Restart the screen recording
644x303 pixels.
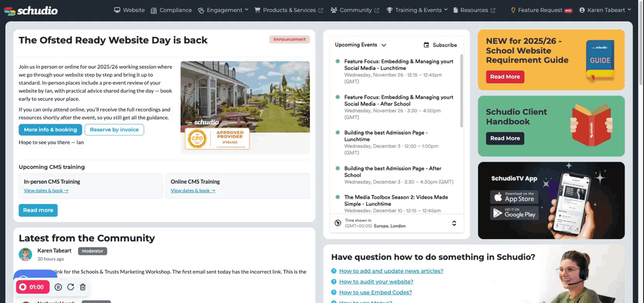click(x=71, y=287)
